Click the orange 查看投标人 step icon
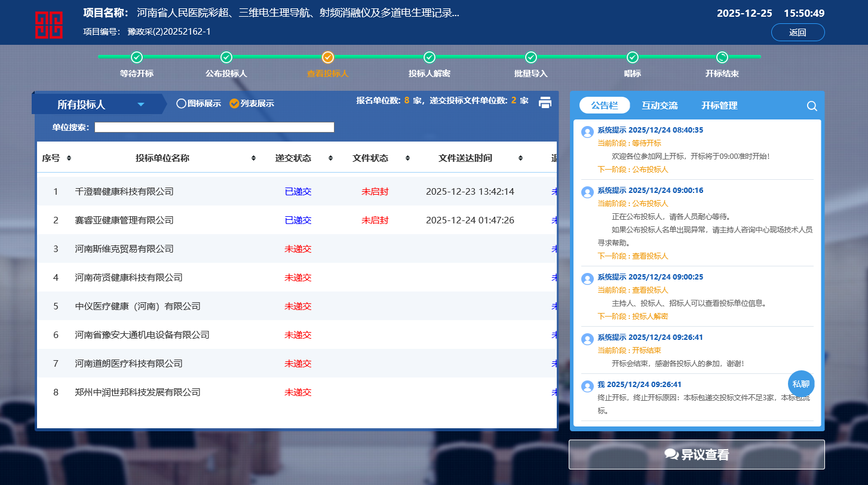 point(327,57)
